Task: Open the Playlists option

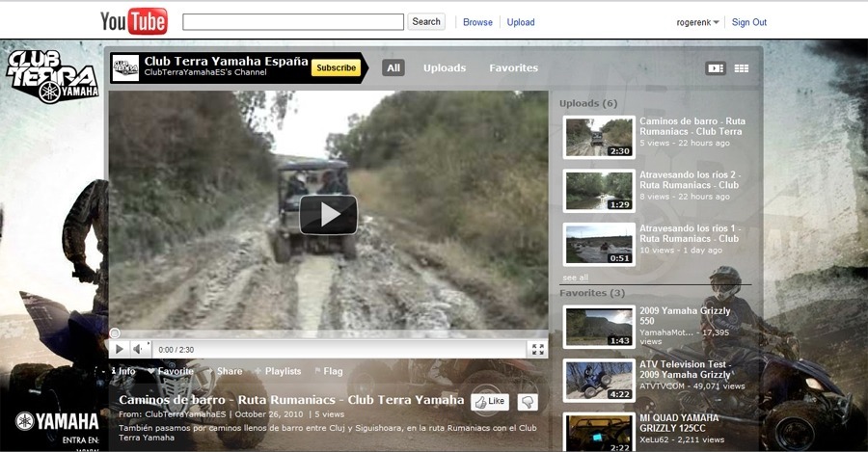Action: (x=278, y=371)
